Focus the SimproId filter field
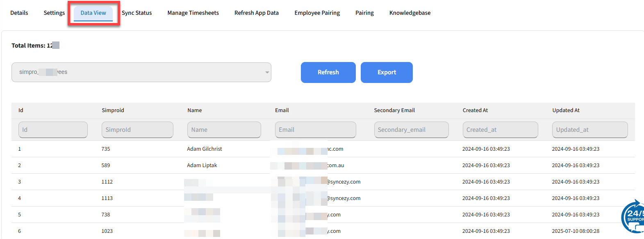Image resolution: width=644 pixels, height=239 pixels. [x=137, y=130]
